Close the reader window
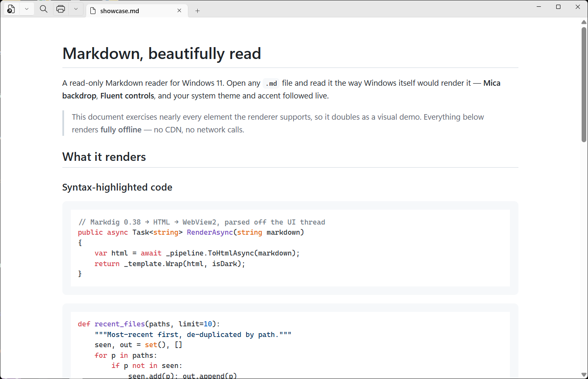Image resolution: width=588 pixels, height=379 pixels. coord(578,7)
